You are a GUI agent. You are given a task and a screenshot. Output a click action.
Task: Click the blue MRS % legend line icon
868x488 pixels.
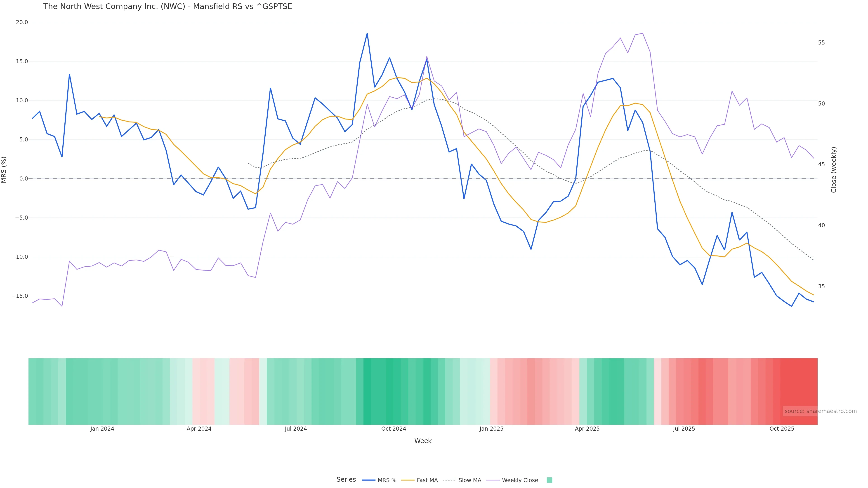pyautogui.click(x=368, y=480)
